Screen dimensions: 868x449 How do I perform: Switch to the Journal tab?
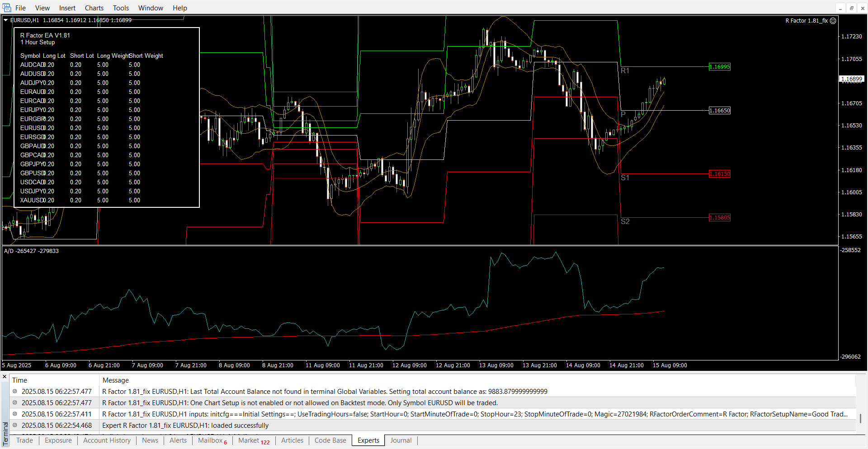coord(401,440)
